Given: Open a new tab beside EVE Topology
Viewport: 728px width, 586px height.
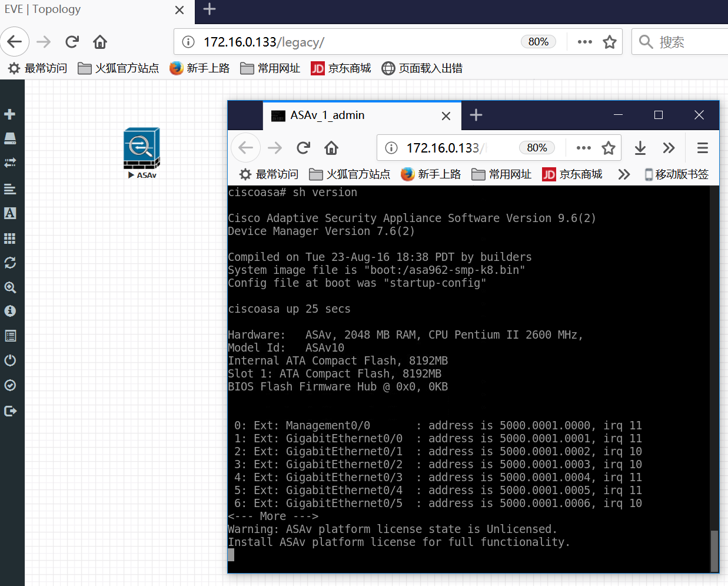Looking at the screenshot, I should 209,9.
